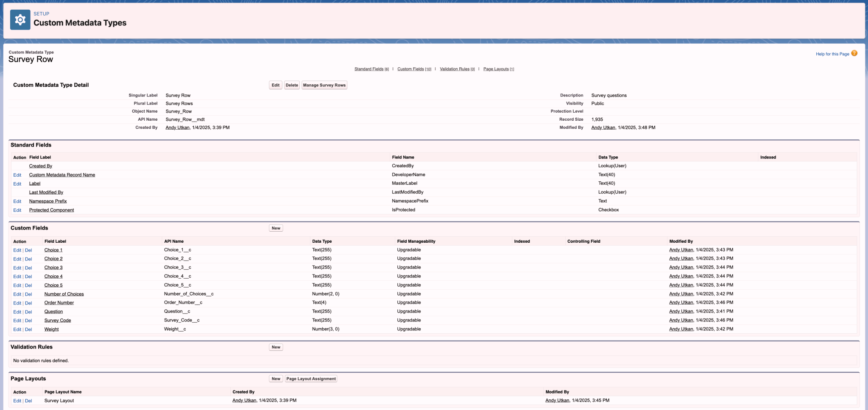Click the Manage Survey Rows button
The width and height of the screenshot is (868, 410).
tap(324, 85)
